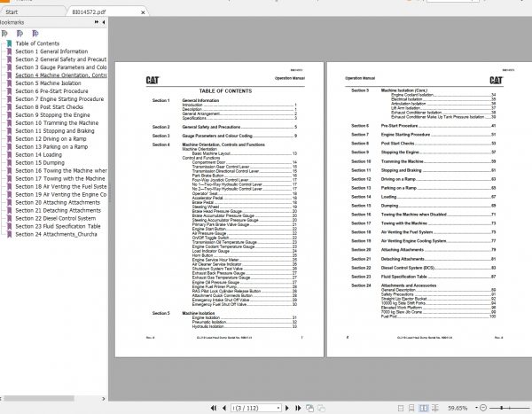Screen dimensions: 532x414
Task: Open Section 12 Driving on a Ramp bookmark
Action: [51, 139]
